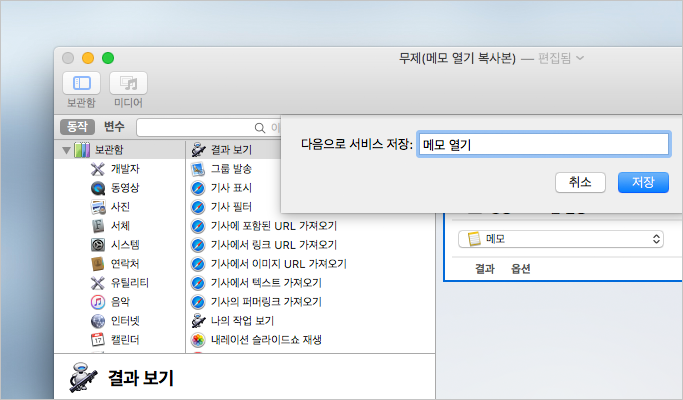The width and height of the screenshot is (683, 400).
Task: Toggle the 보관함 library toolbar button
Action: point(81,83)
